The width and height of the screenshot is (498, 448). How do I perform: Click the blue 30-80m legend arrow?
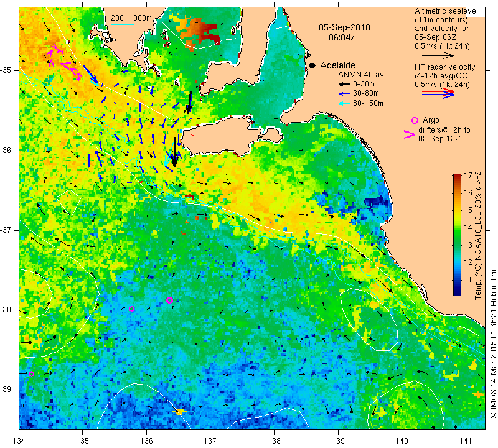point(344,94)
